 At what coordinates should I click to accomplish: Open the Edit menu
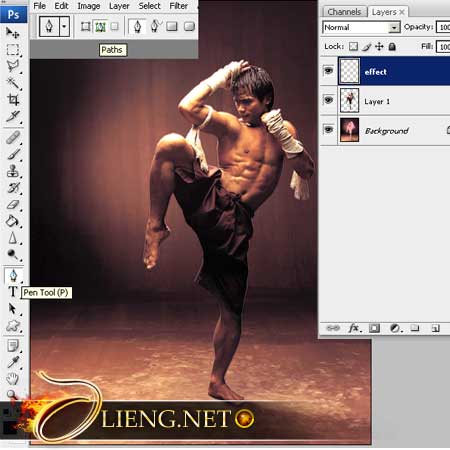(x=61, y=6)
